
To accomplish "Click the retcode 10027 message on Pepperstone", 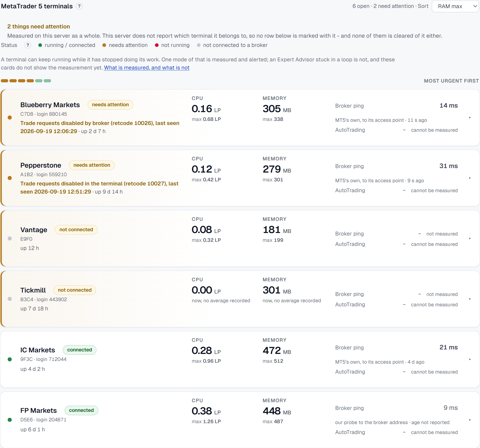I will [x=99, y=187].
